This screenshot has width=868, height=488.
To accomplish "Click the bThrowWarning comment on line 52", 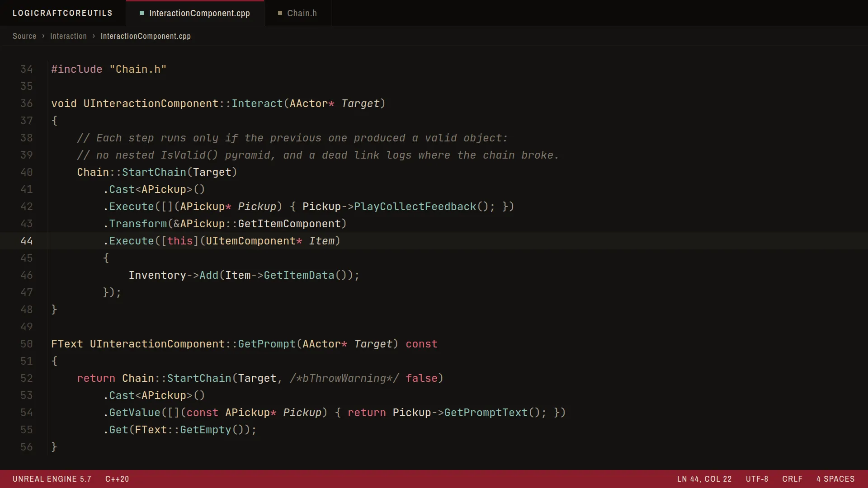I will coord(344,378).
